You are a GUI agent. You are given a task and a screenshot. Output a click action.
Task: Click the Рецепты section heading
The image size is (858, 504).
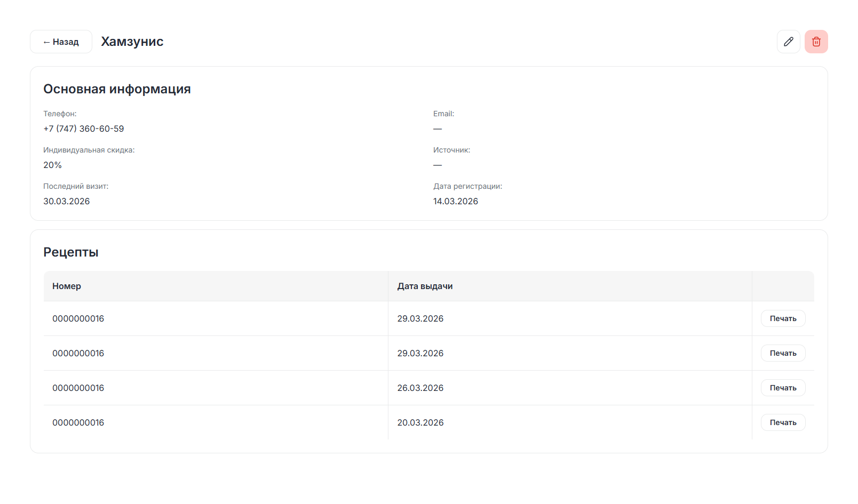[x=71, y=252]
